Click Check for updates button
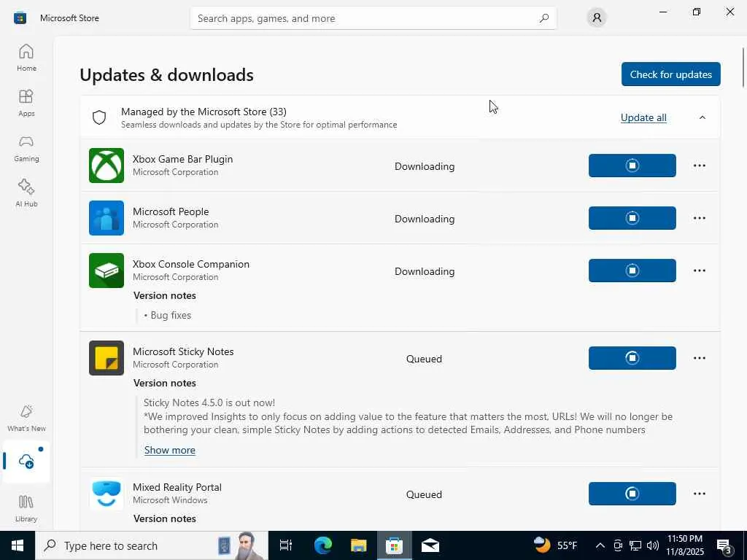The image size is (747, 560). (x=671, y=74)
